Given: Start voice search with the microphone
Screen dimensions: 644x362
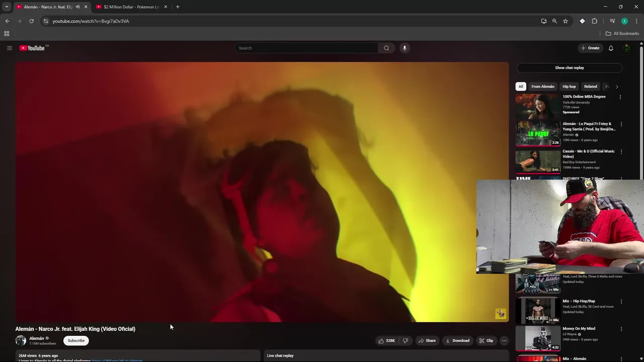Looking at the screenshot, I should click(x=405, y=48).
